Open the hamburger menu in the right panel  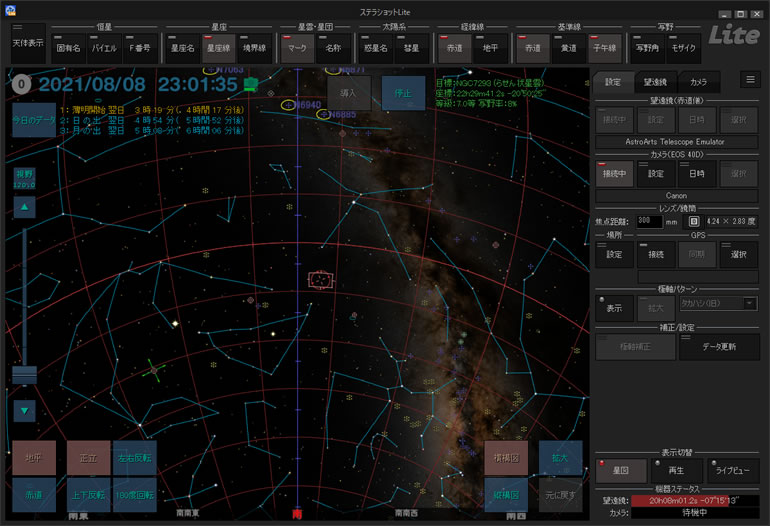(x=749, y=80)
